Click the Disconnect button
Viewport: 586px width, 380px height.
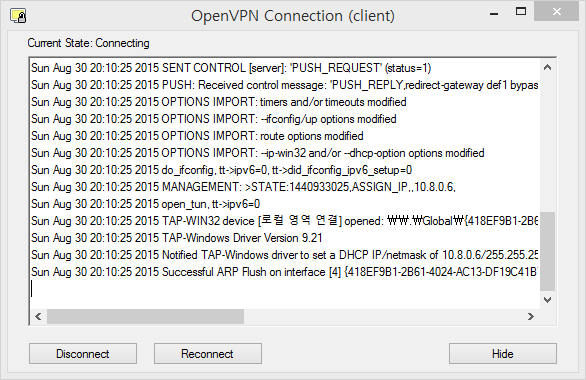coord(83,353)
